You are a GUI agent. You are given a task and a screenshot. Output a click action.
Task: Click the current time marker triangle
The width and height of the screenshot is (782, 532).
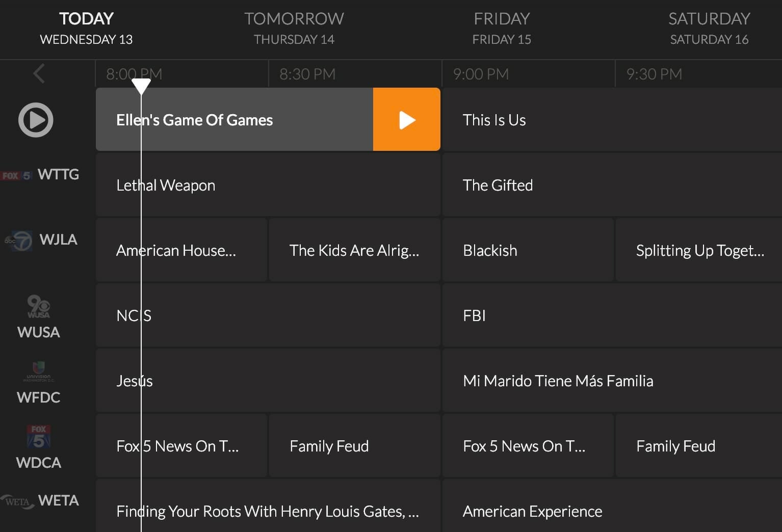(x=141, y=86)
